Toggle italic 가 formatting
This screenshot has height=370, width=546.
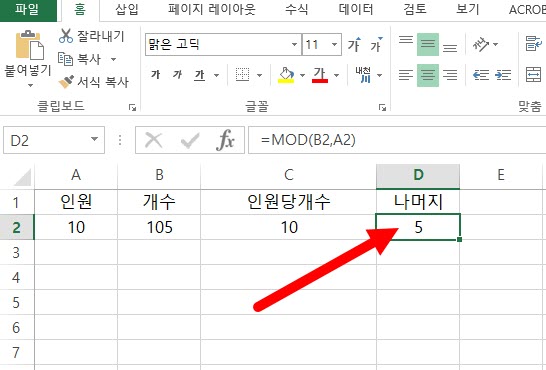pos(177,74)
